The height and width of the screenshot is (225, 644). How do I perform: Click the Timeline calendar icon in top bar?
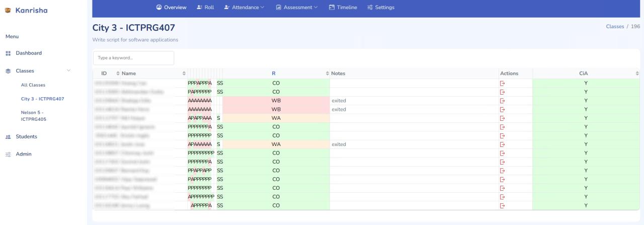click(332, 7)
